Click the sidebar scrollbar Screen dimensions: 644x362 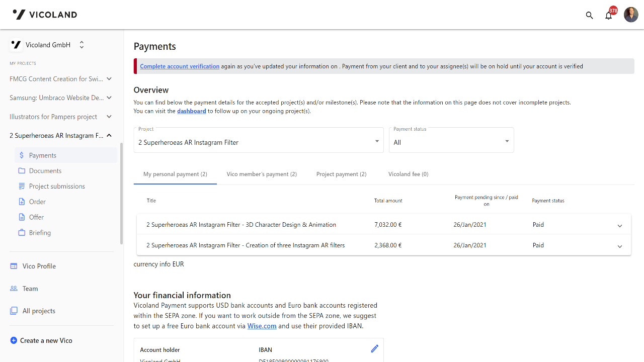pos(121,194)
